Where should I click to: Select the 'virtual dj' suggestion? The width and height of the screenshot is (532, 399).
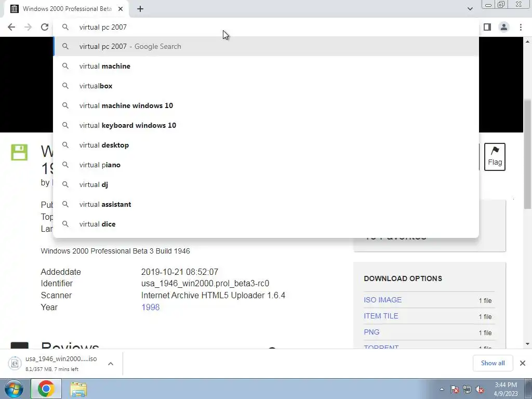tap(266, 184)
